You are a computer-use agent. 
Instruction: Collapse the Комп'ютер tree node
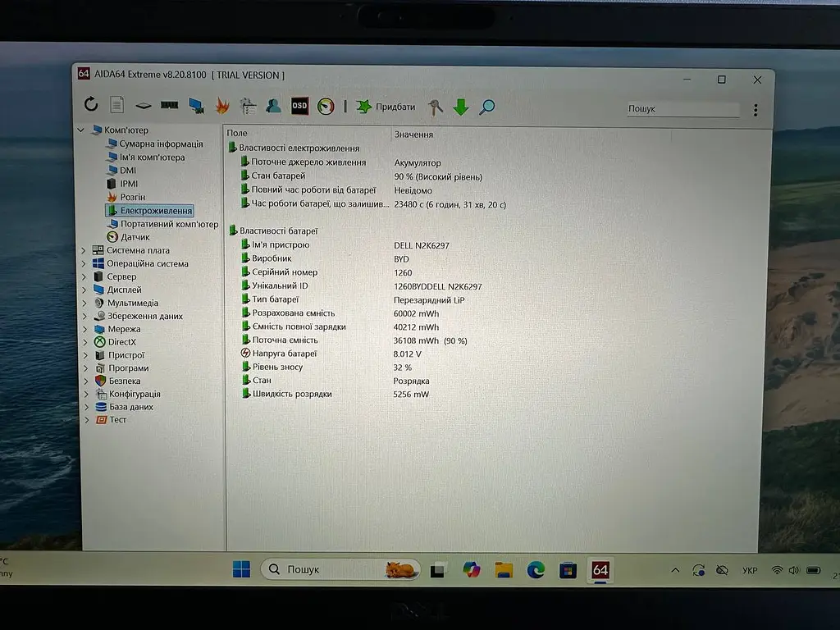(x=81, y=130)
